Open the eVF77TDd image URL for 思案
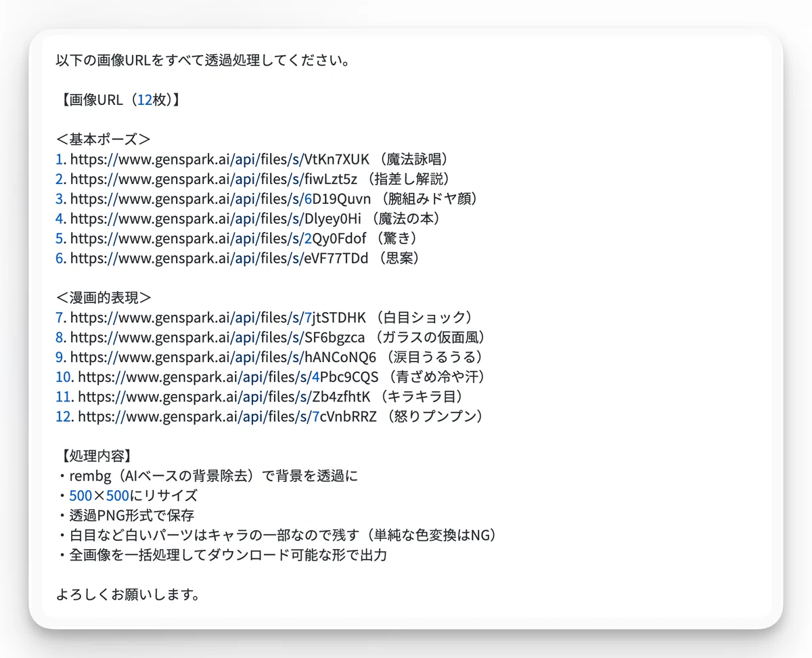Image resolution: width=812 pixels, height=658 pixels. 219,258
